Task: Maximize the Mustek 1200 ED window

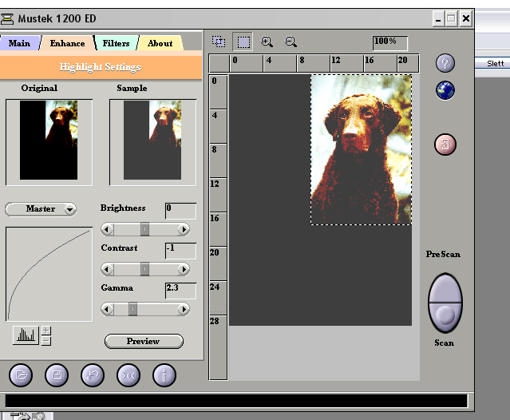Action: coord(451,18)
